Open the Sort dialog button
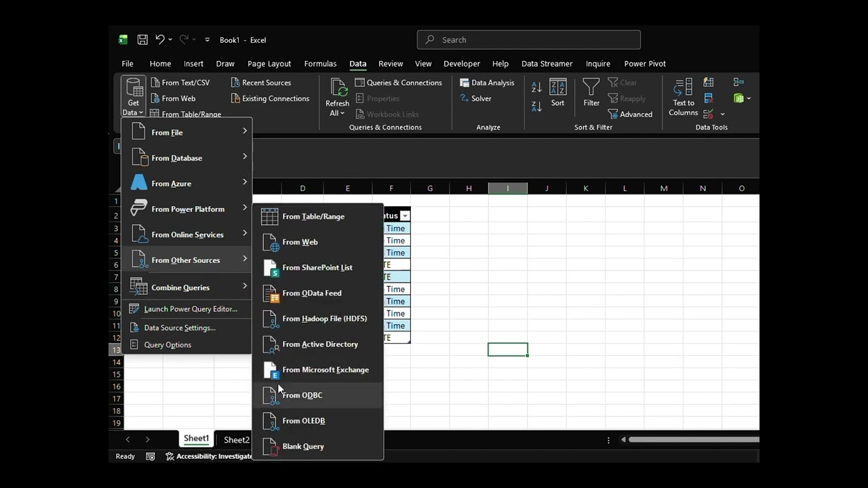This screenshot has height=488, width=868. click(557, 93)
